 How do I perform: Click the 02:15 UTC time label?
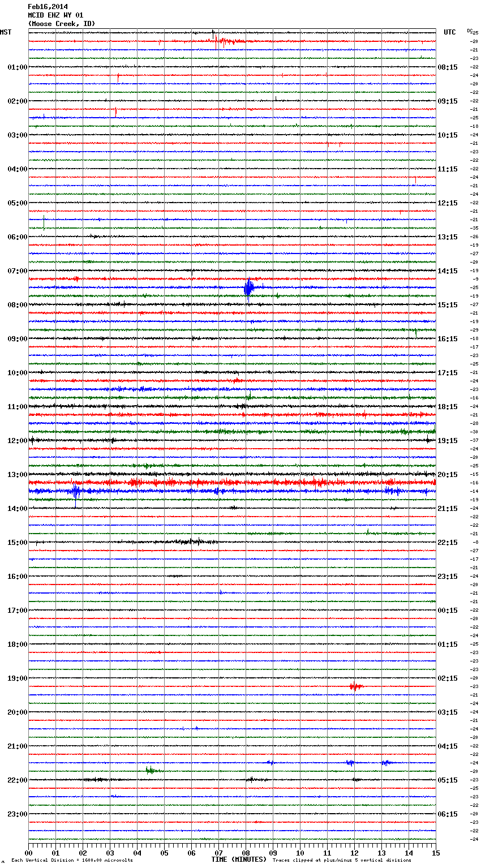pyautogui.click(x=448, y=678)
